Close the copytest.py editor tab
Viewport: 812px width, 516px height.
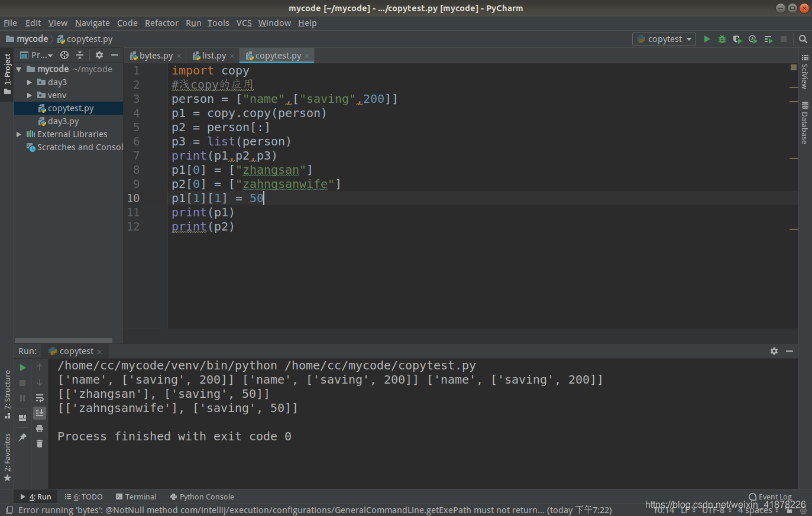307,56
